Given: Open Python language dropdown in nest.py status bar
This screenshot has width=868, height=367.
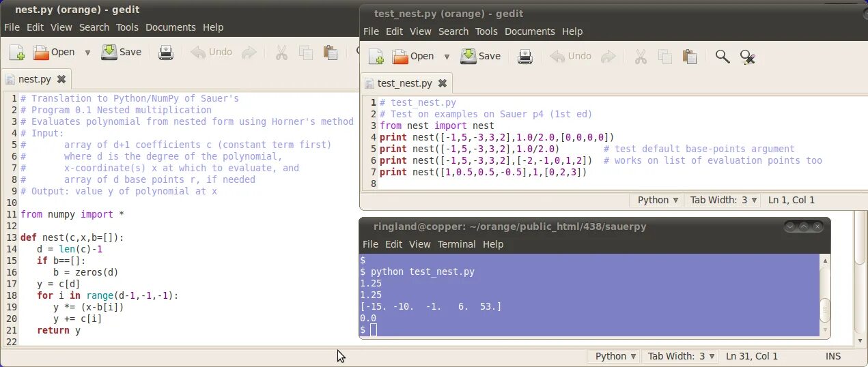Looking at the screenshot, I should pyautogui.click(x=615, y=356).
